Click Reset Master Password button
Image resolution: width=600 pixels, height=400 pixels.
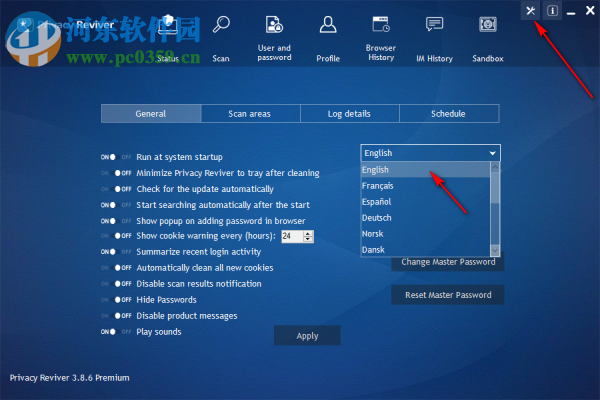click(448, 295)
